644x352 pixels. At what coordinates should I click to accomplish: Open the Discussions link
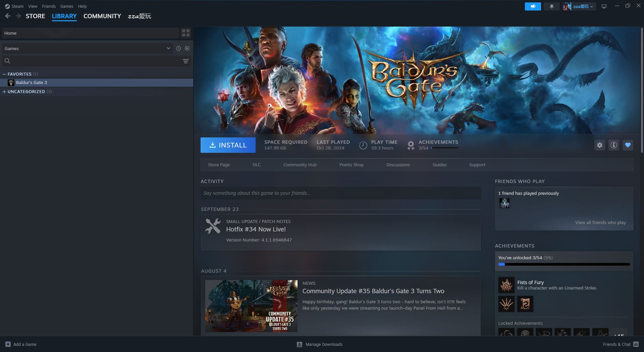coord(398,165)
